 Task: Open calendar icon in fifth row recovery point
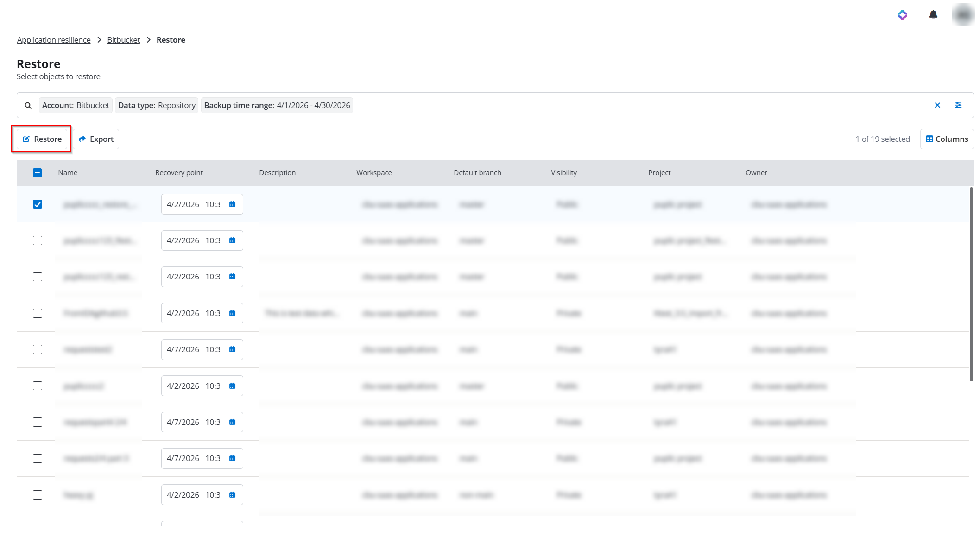coord(233,349)
